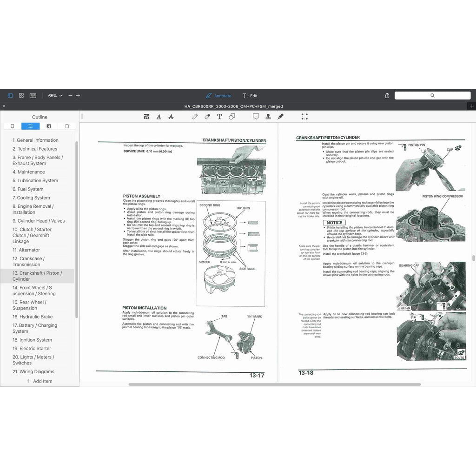Viewport: 476px width, 476px height.
Task: Open the shapes tool
Action: point(231,117)
